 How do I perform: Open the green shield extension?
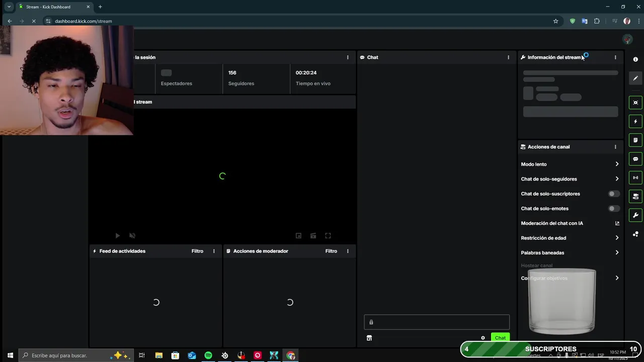pos(572,21)
